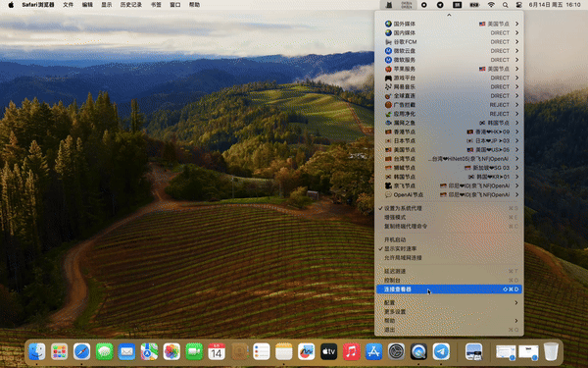Open Telegram from the Dock

[441, 352]
